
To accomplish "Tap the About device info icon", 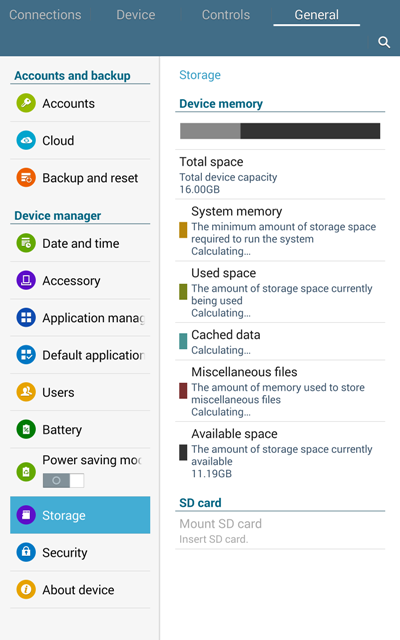I will (26, 589).
